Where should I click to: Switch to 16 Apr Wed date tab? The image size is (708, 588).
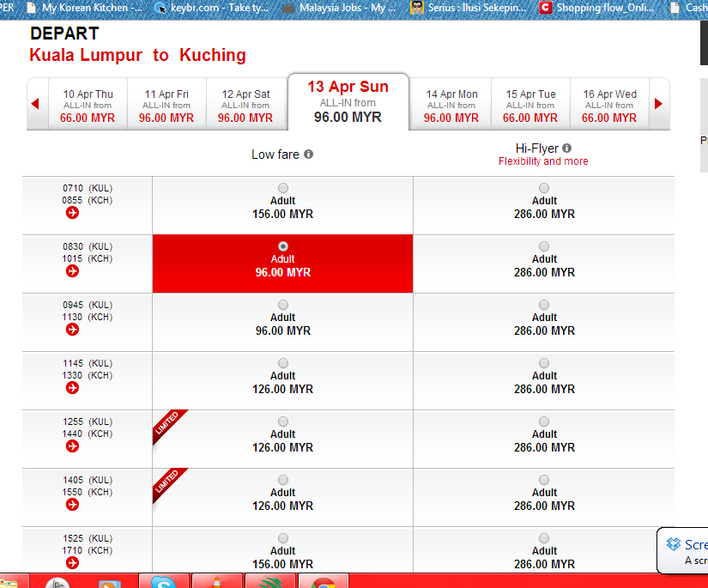click(609, 106)
